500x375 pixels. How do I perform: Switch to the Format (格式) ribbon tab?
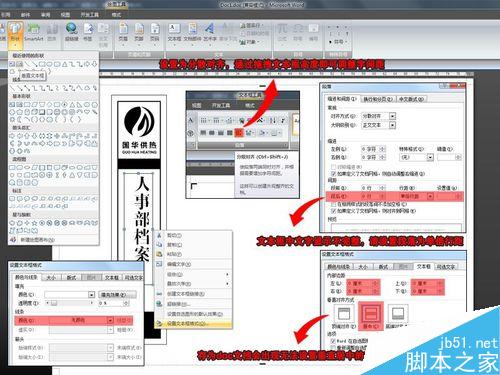(x=116, y=15)
